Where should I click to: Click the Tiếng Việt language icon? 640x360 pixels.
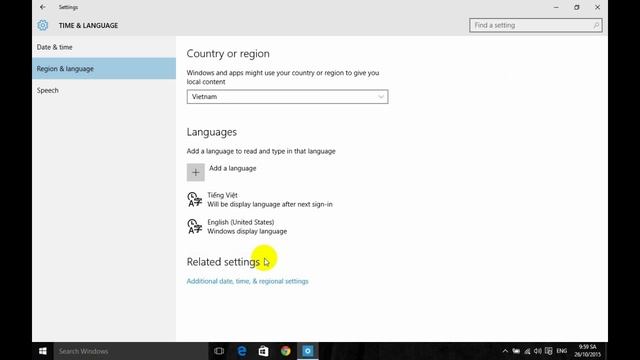tap(194, 200)
